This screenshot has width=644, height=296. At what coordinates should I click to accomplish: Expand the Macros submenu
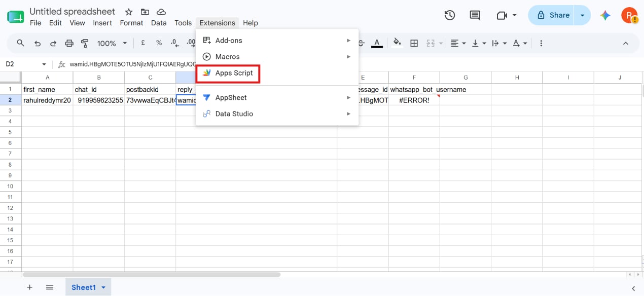pos(277,57)
